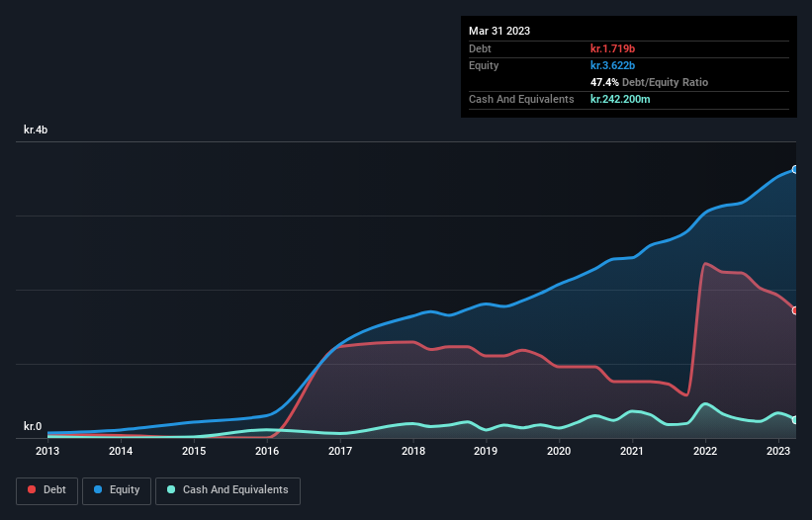Click the Debt row label in tooltip

480,48
